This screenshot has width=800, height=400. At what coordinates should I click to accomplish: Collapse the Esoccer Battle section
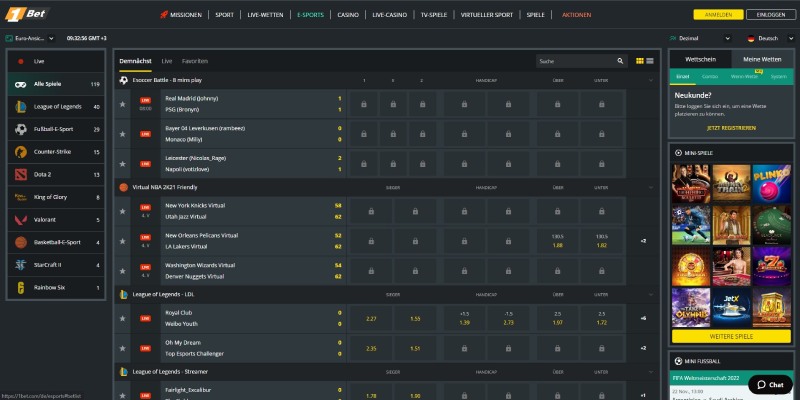(x=651, y=81)
